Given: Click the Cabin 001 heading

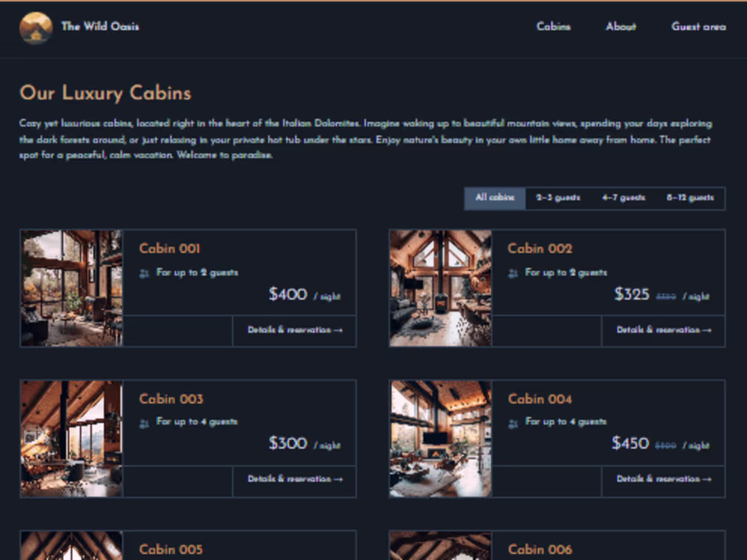Looking at the screenshot, I should pyautogui.click(x=170, y=248).
